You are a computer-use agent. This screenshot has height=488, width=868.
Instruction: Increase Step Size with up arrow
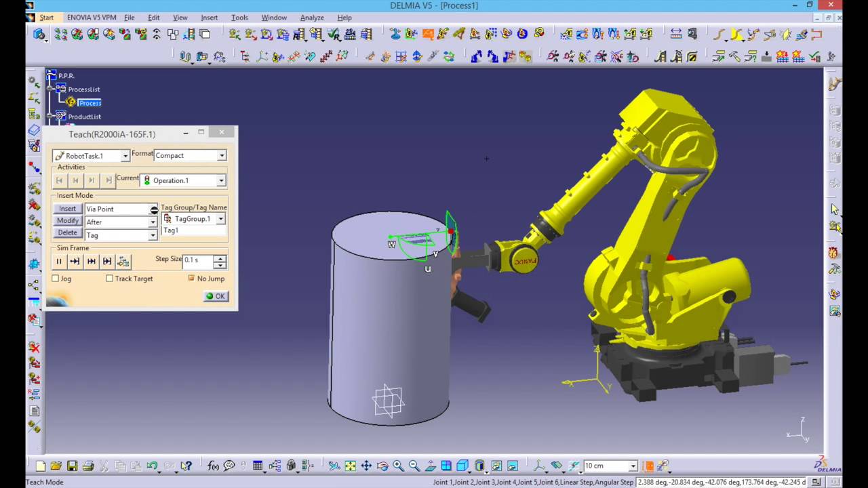coord(220,258)
